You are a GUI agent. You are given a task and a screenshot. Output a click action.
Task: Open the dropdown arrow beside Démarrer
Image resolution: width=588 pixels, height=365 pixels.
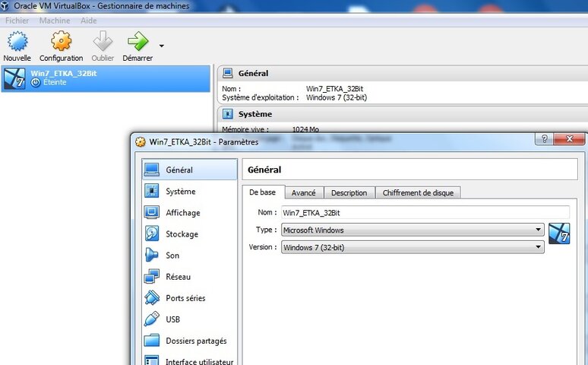162,46
